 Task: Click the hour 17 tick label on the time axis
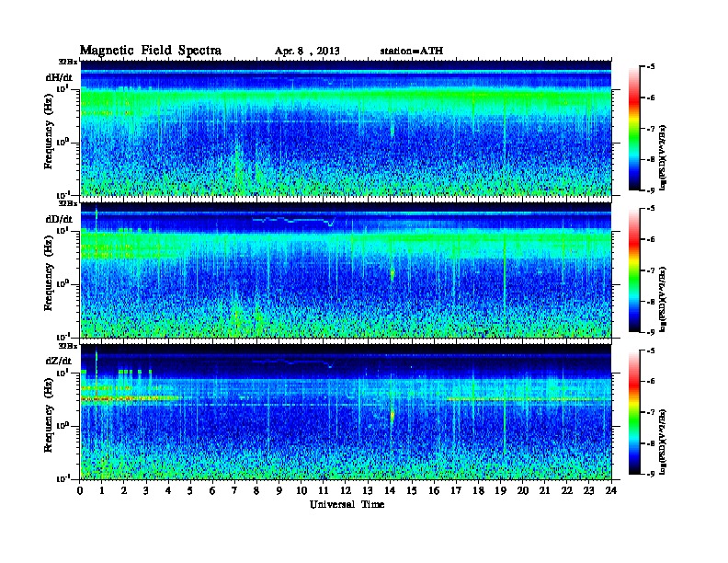456,491
